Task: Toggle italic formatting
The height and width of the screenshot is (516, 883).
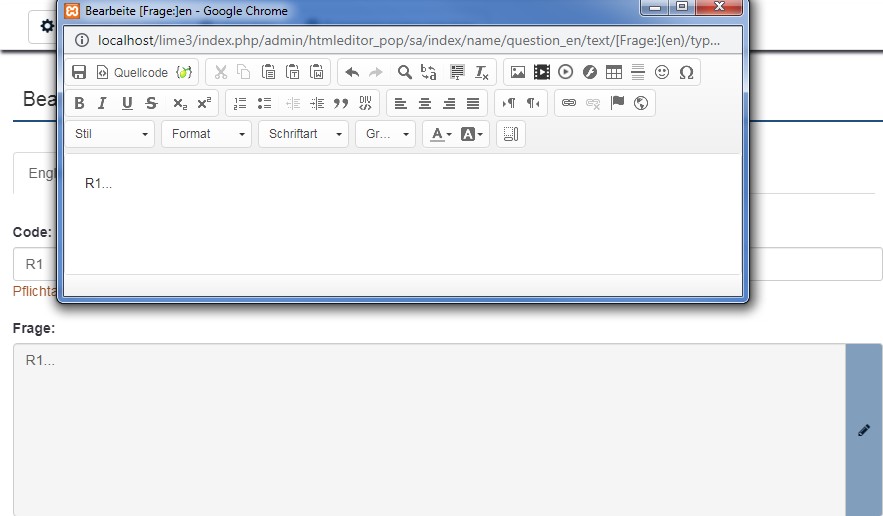Action: 103,103
